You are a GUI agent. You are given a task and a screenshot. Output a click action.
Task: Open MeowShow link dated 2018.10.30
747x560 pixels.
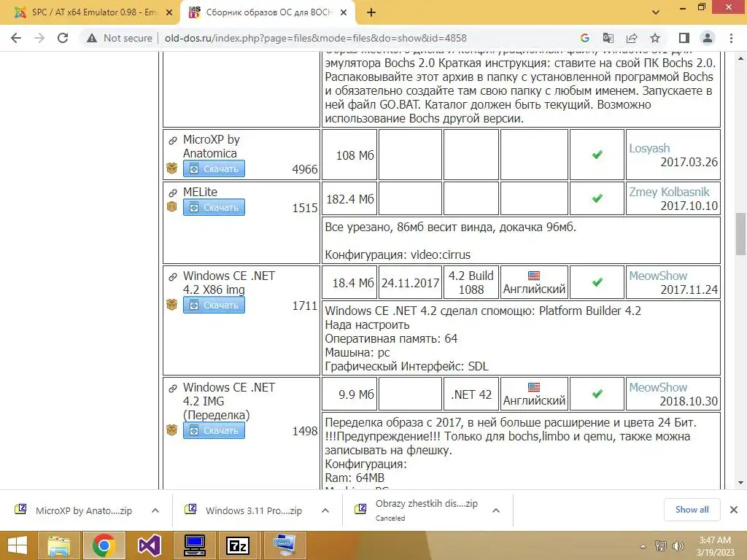pos(658,387)
